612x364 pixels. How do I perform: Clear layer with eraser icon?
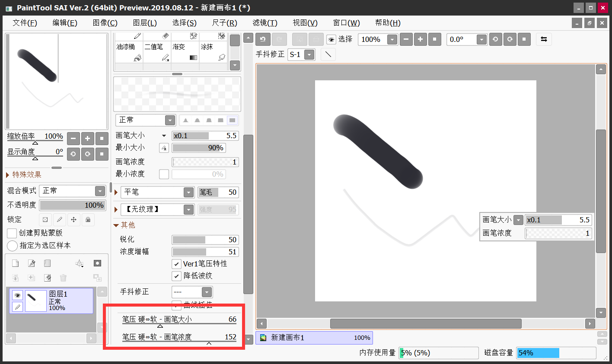pos(47,278)
